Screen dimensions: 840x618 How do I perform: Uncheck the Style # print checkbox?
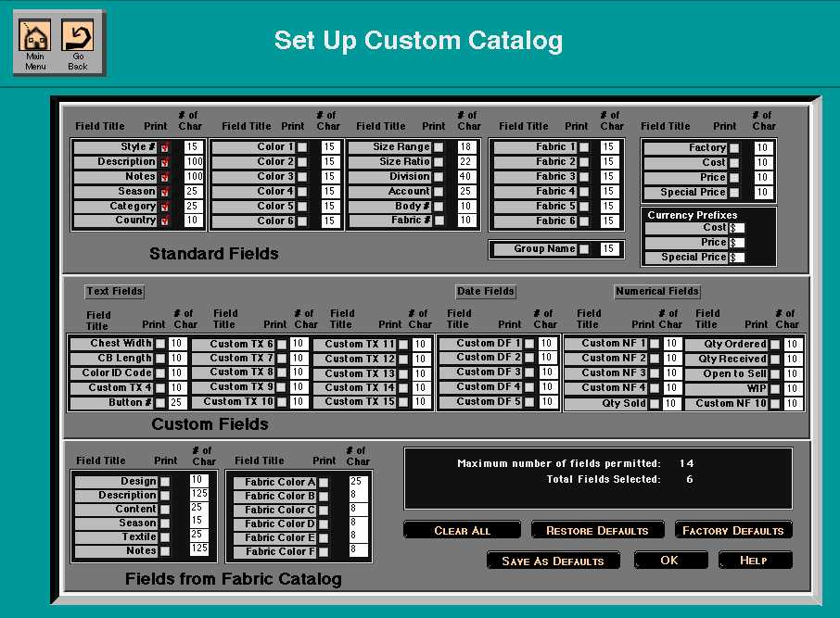click(x=165, y=147)
